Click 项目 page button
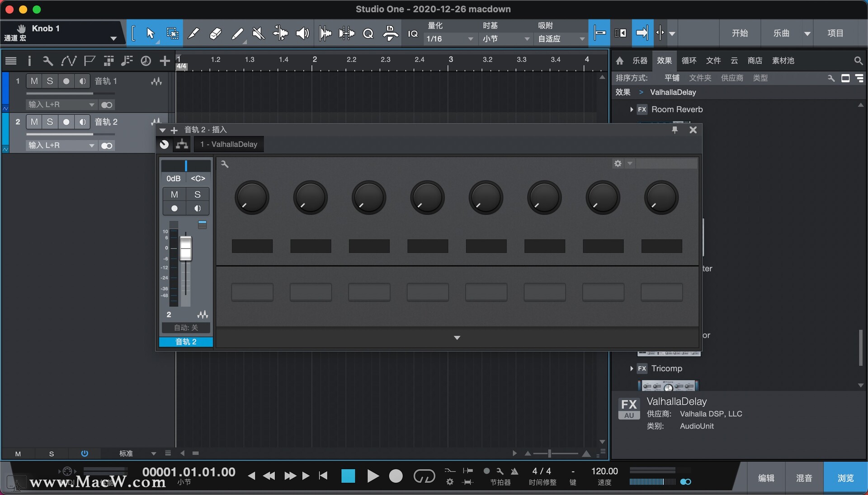 835,33
